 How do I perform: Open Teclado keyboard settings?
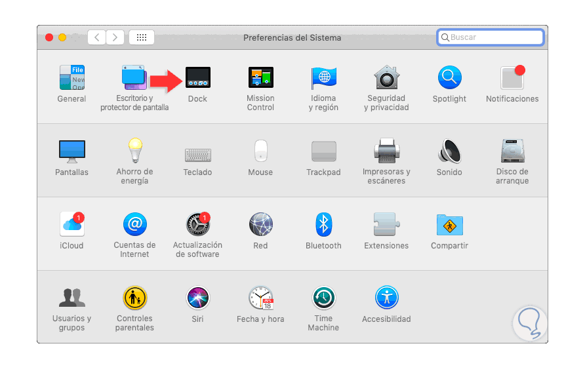198,155
